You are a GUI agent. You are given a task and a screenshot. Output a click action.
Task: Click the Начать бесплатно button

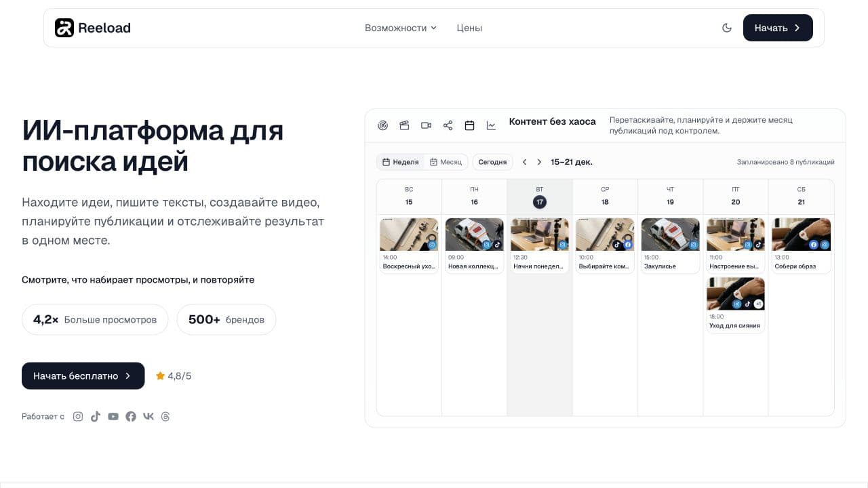(x=83, y=375)
